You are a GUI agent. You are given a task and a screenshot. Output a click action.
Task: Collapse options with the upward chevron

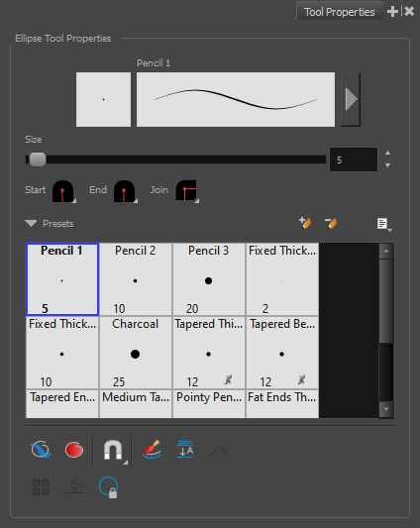click(219, 450)
